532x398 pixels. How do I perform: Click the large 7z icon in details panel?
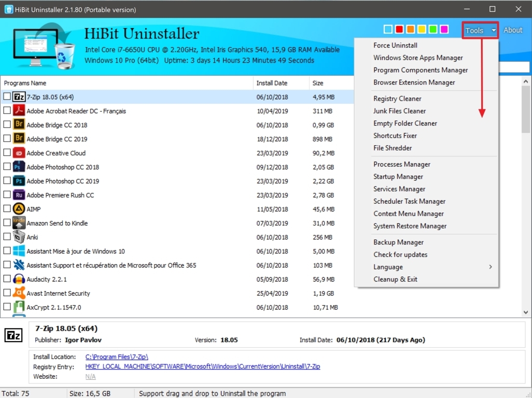click(x=13, y=335)
